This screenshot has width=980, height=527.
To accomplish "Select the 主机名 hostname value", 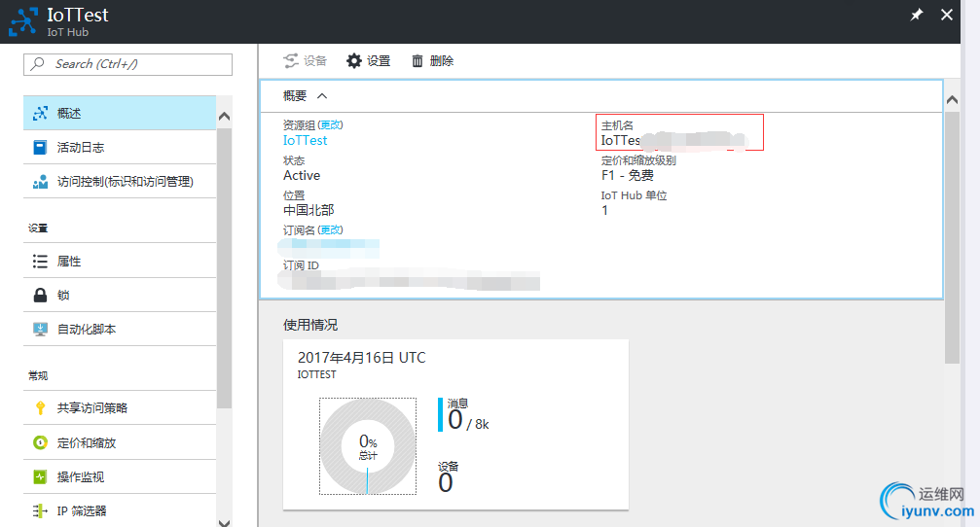I will (x=673, y=141).
